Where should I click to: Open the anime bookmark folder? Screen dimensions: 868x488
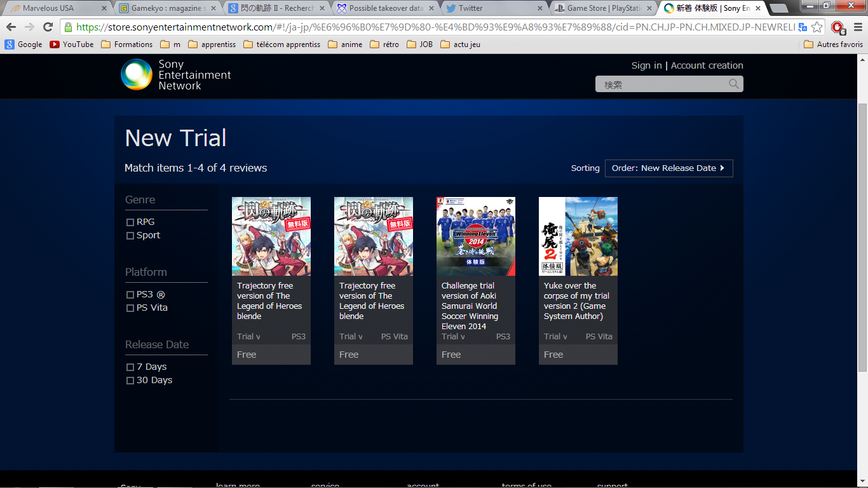[x=345, y=44]
